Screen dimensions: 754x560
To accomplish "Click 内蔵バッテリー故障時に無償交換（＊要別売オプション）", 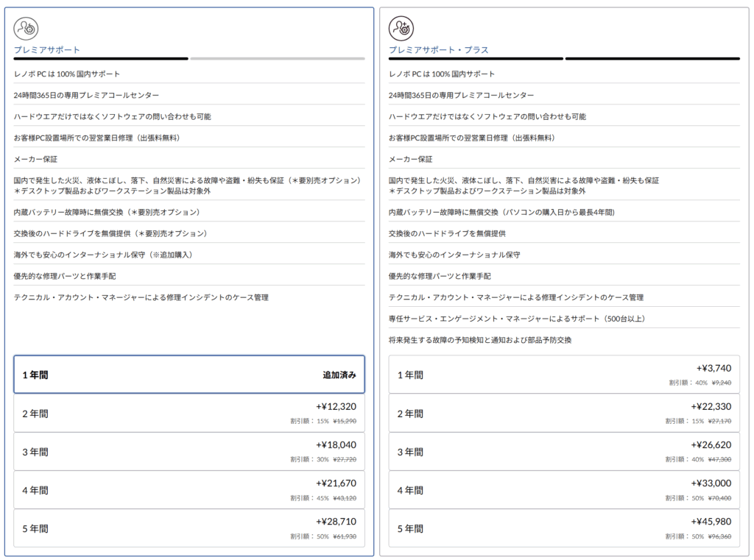I will point(107,212).
